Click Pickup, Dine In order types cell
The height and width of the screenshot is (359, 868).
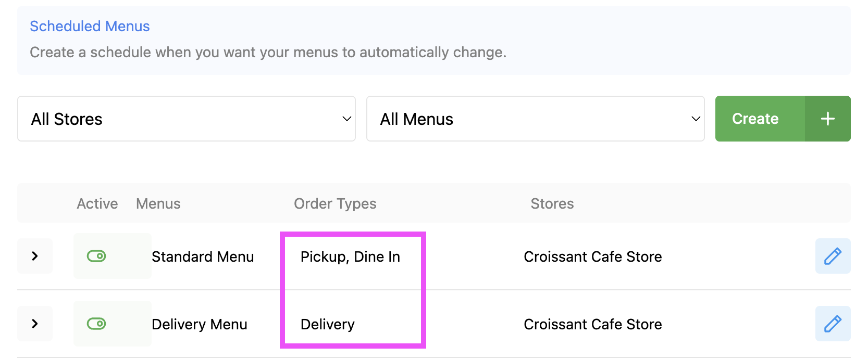350,257
